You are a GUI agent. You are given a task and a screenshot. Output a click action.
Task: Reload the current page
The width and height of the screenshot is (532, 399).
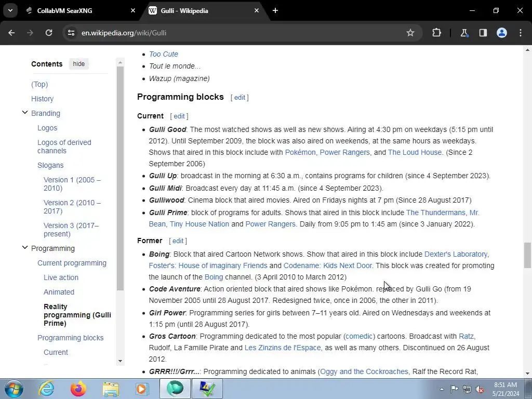click(x=49, y=33)
